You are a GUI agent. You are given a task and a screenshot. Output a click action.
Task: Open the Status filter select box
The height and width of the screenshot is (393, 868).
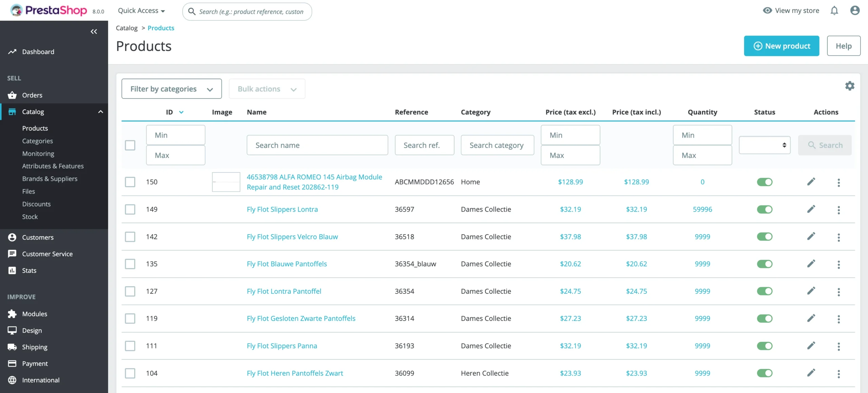point(765,145)
